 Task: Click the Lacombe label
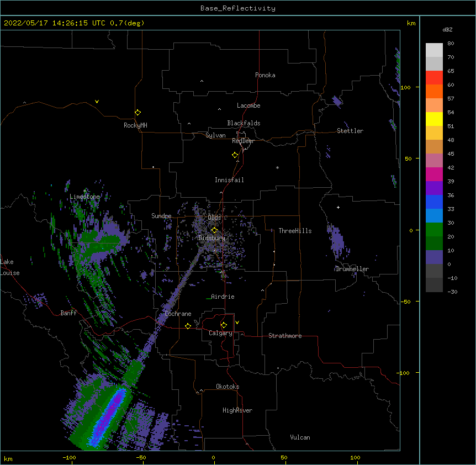[x=248, y=105]
